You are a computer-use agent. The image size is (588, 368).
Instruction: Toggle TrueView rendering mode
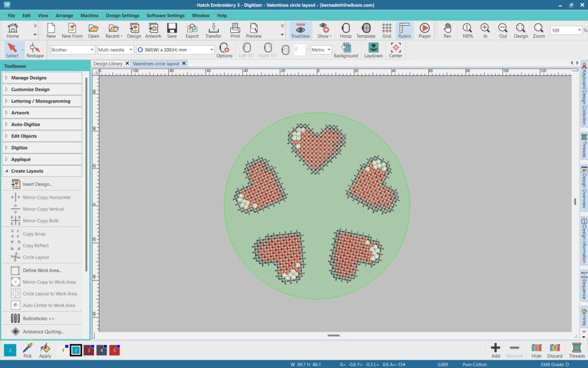tap(300, 30)
